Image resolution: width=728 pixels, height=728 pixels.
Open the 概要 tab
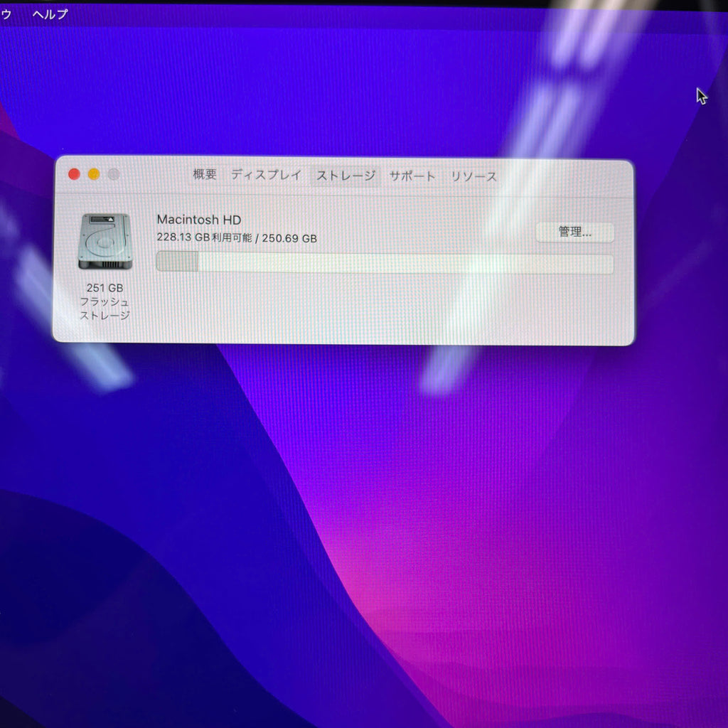pos(205,175)
